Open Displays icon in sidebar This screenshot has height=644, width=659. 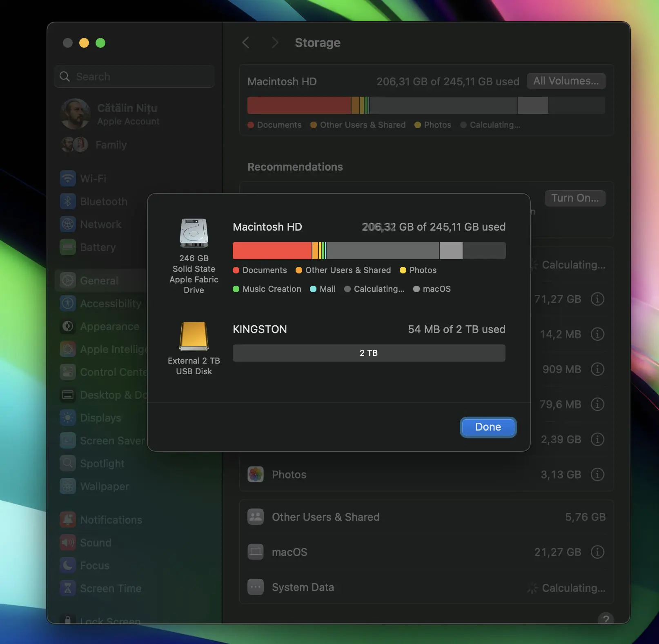coord(68,417)
